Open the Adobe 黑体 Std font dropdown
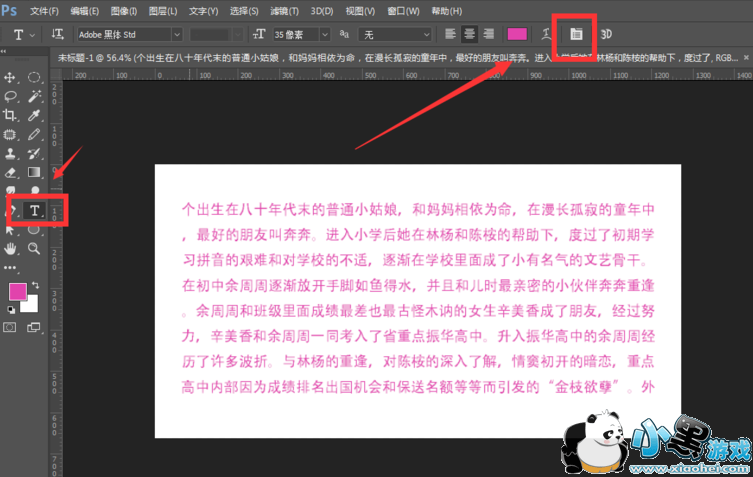 pos(127,34)
